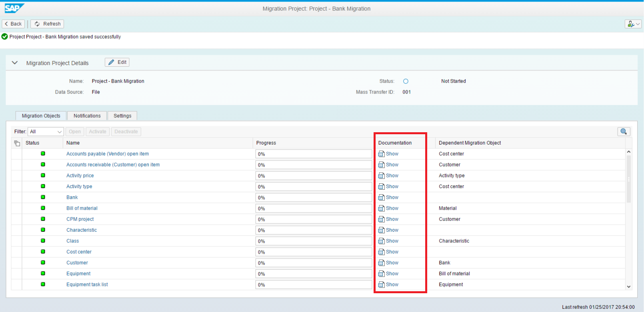Viewport: 644px width, 312px height.
Task: Open the Characteristic migration object
Action: click(x=82, y=230)
